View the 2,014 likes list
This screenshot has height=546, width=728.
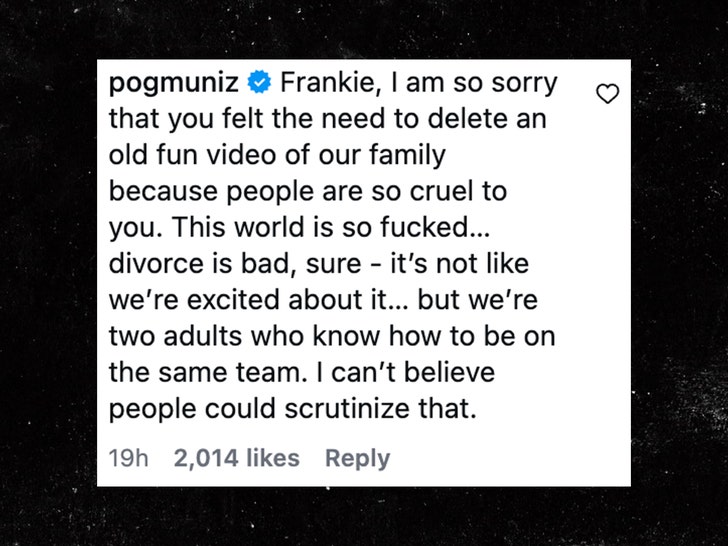tap(237, 458)
